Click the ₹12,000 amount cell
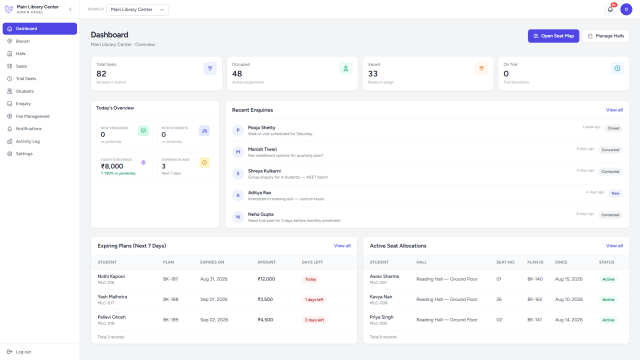 coord(266,279)
